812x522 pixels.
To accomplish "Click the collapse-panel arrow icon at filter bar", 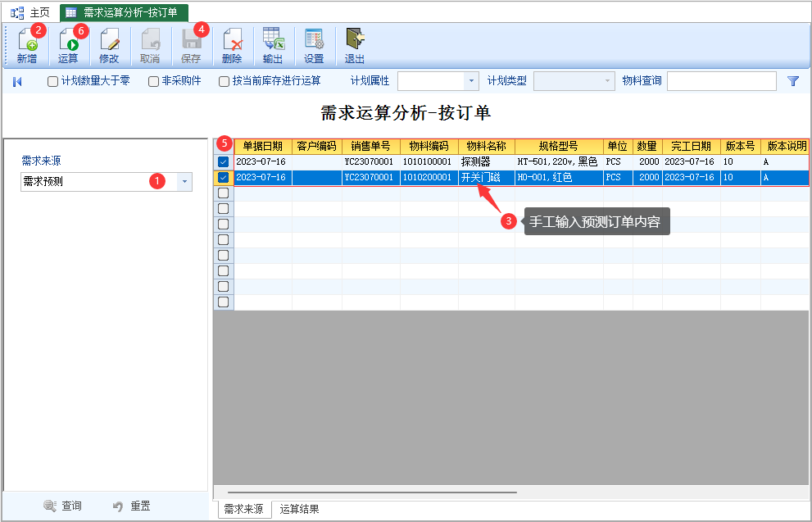I will (17, 81).
